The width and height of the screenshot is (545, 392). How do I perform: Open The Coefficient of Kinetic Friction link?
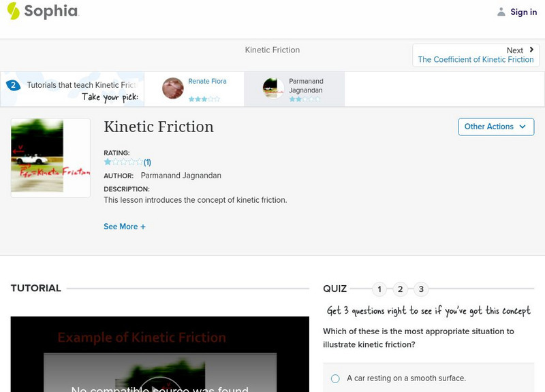476,59
